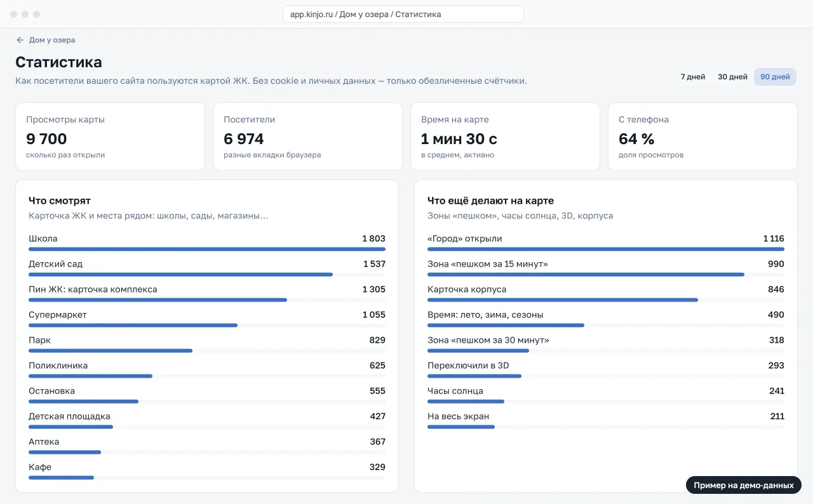Switch the period to 7 дней
Image resolution: width=813 pixels, height=504 pixels.
click(x=693, y=77)
